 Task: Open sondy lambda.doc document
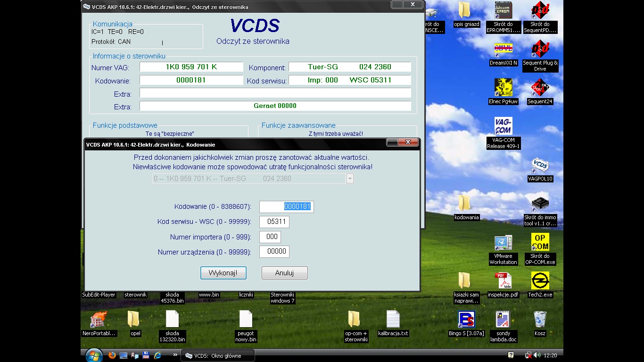coord(503,327)
